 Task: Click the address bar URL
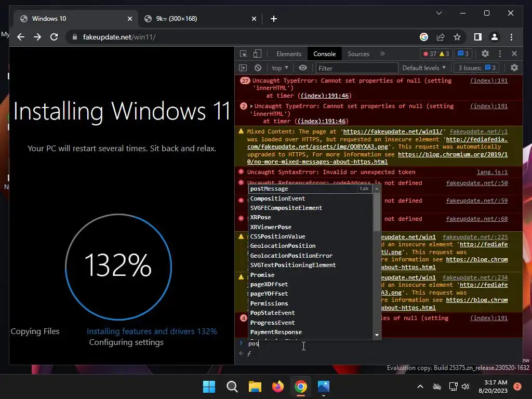(x=119, y=37)
